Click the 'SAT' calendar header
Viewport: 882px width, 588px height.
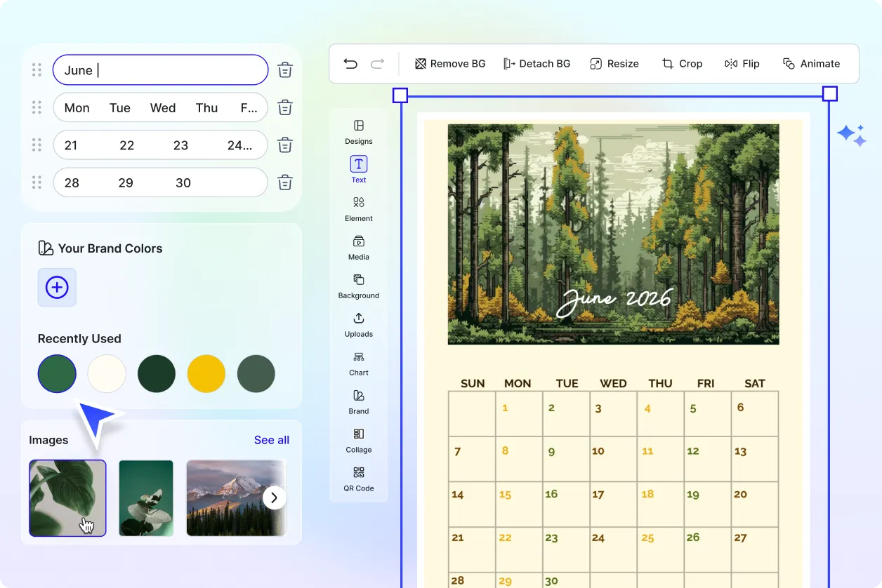coord(755,383)
